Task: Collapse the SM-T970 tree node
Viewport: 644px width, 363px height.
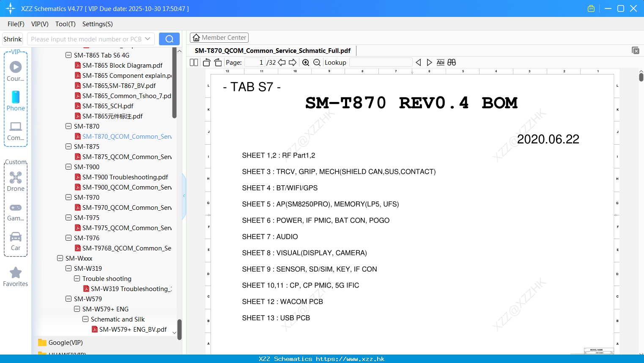Action: [69, 197]
